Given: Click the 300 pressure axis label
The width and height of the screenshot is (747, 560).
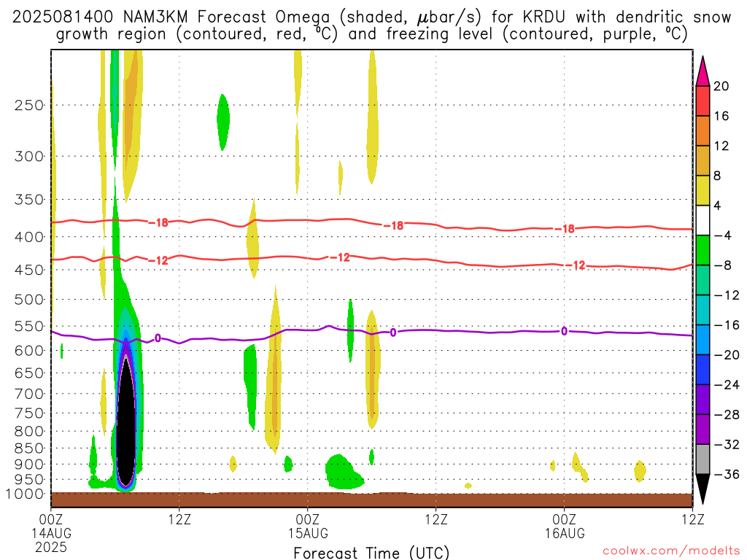Looking at the screenshot, I should (x=29, y=156).
